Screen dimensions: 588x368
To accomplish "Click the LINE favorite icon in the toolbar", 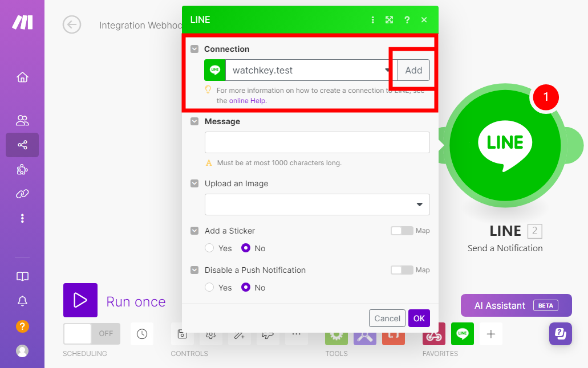I will [463, 333].
